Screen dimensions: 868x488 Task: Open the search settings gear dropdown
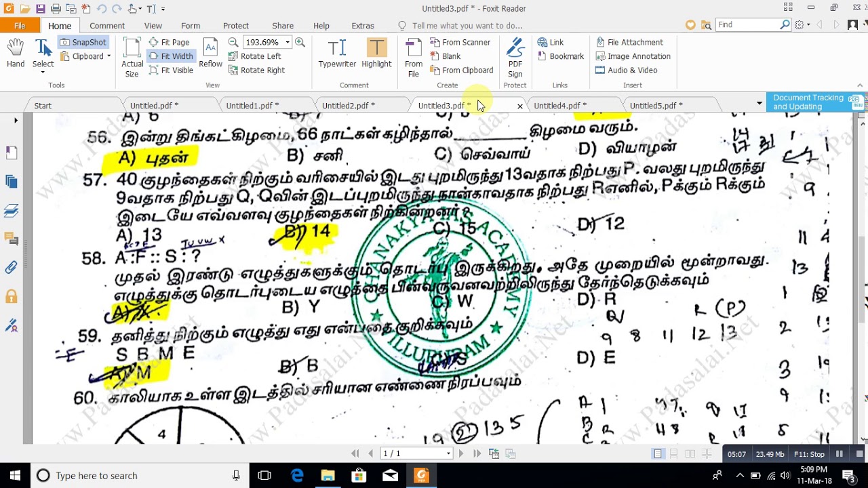pyautogui.click(x=802, y=25)
